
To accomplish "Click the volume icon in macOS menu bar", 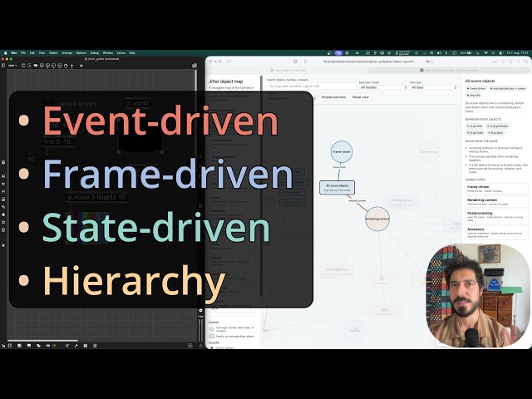I will click(x=439, y=53).
